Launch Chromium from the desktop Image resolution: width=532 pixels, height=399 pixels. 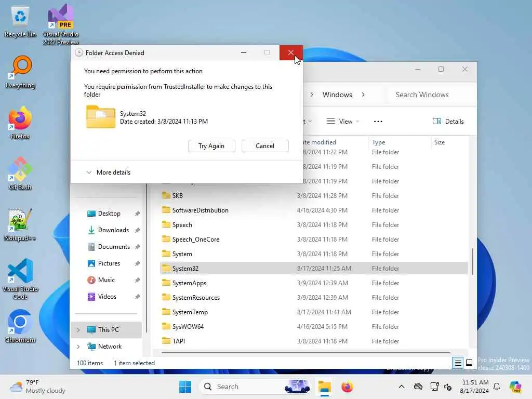20,326
